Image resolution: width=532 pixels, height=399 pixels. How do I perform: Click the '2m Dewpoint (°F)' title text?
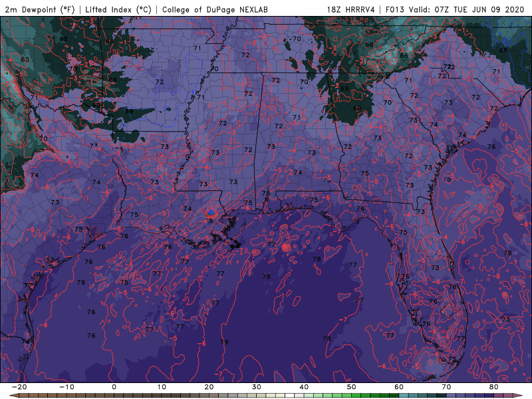click(40, 9)
